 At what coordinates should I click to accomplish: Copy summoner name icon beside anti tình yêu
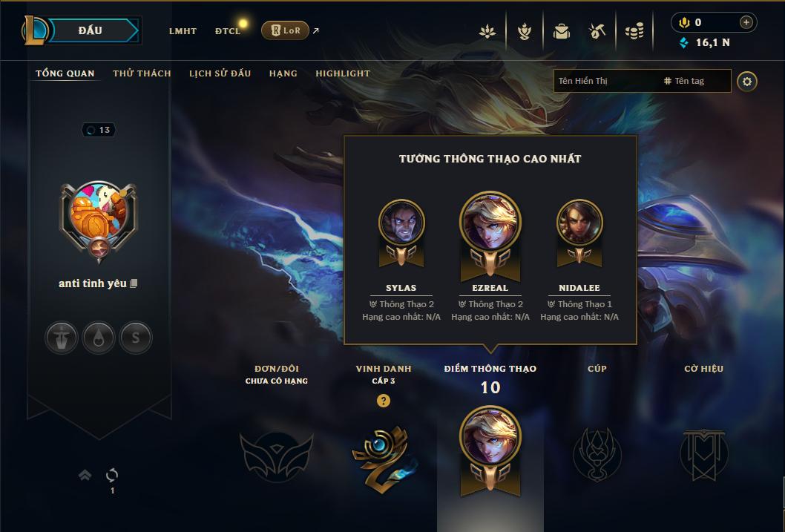point(134,283)
